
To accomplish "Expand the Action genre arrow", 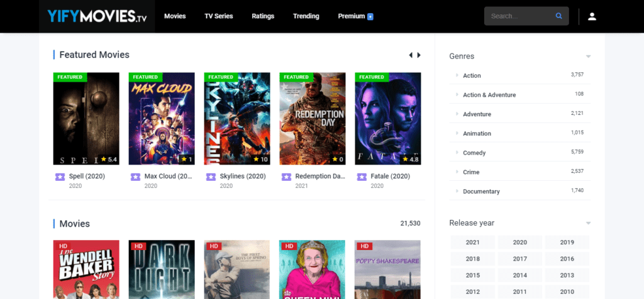I will (x=457, y=75).
